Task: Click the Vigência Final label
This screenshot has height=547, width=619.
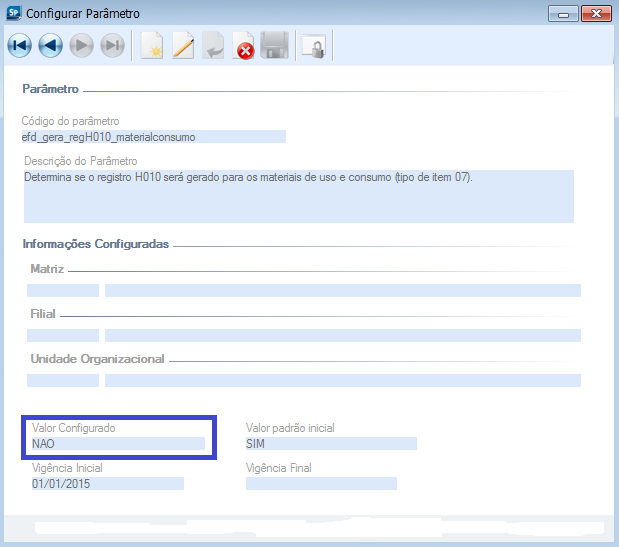Action: coord(279,468)
